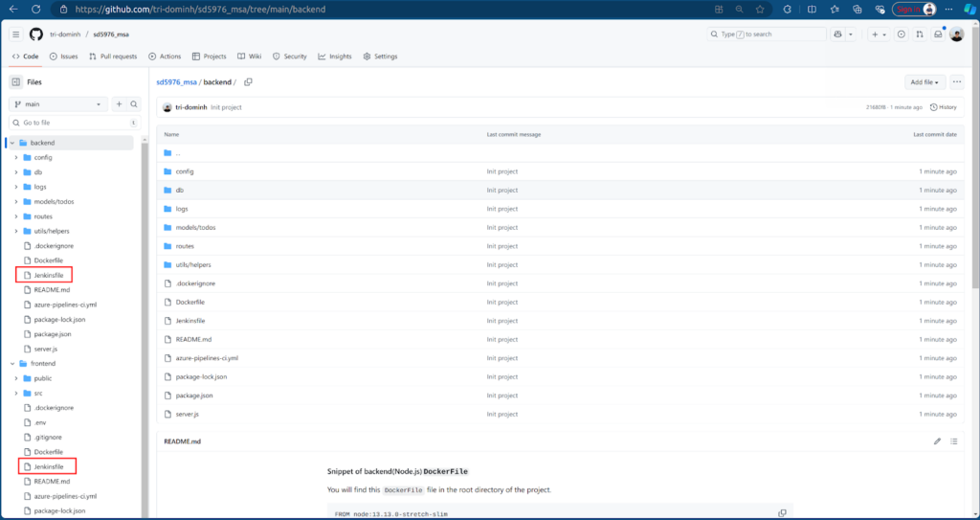The height and width of the screenshot is (520, 980).
Task: Click the GitHub Octocat logo
Action: click(x=36, y=34)
